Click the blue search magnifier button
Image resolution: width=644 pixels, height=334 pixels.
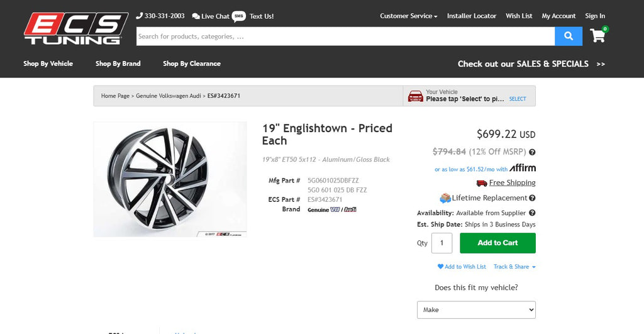(569, 36)
